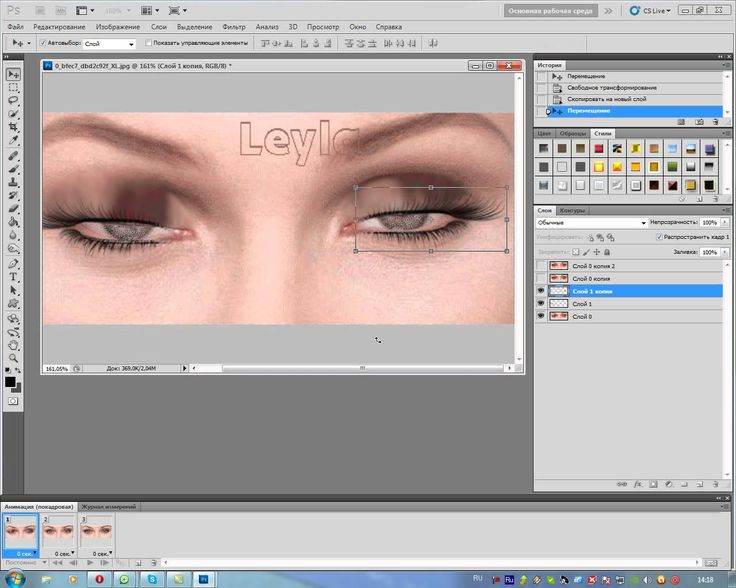Duplicate selected animation frame icon
The image size is (736, 588).
click(138, 563)
